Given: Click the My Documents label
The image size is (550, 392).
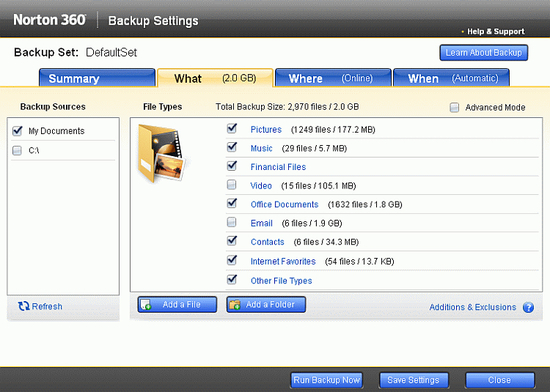Looking at the screenshot, I should click(56, 131).
